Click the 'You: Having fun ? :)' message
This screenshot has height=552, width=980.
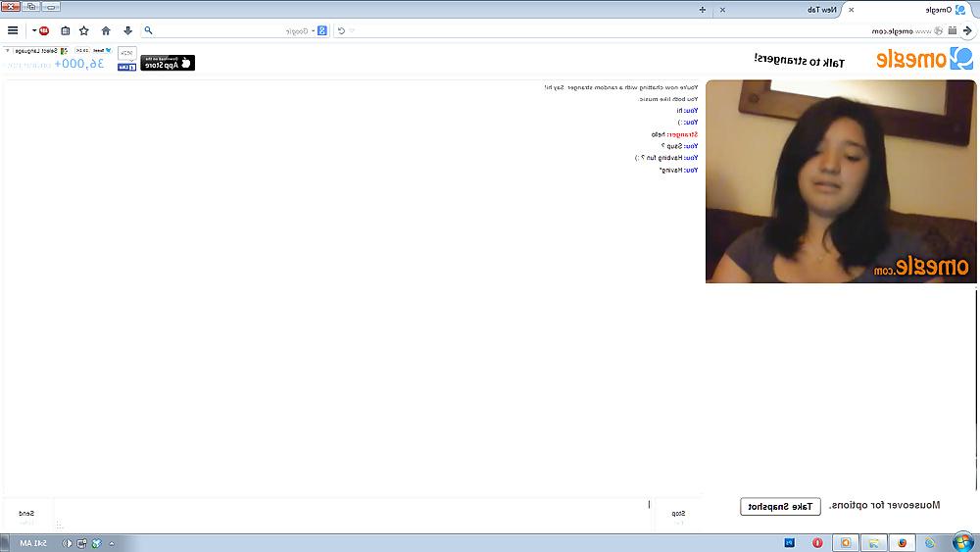tap(666, 158)
